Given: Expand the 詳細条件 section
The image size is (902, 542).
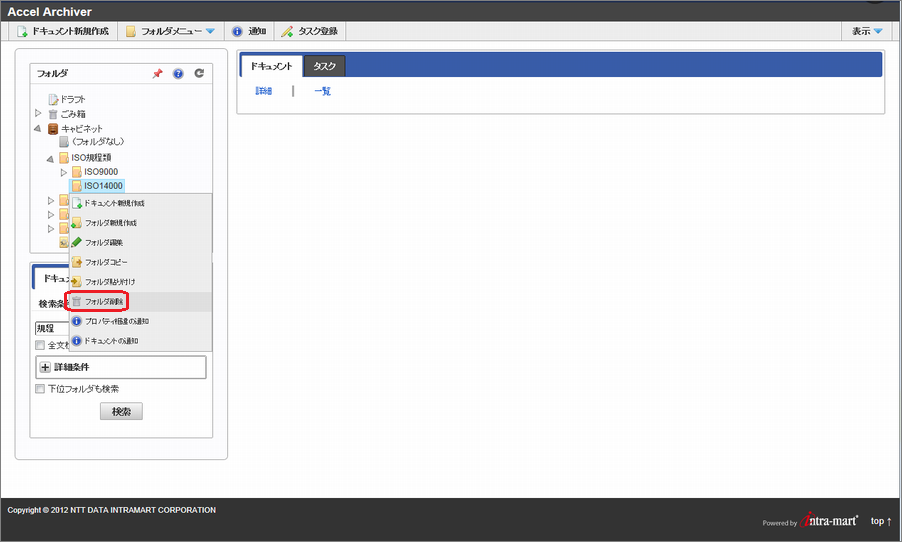Looking at the screenshot, I should tap(121, 367).
